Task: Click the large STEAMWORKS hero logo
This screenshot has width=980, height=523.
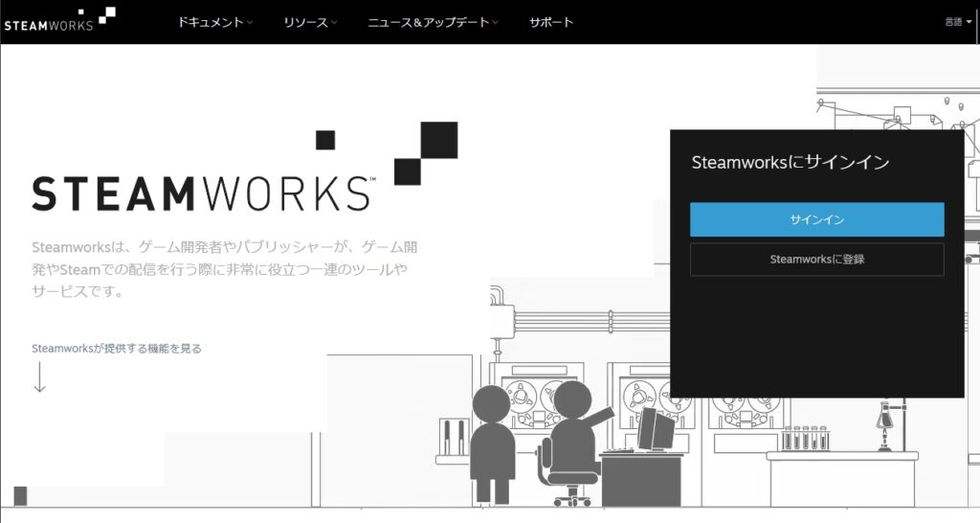Action: click(x=244, y=167)
